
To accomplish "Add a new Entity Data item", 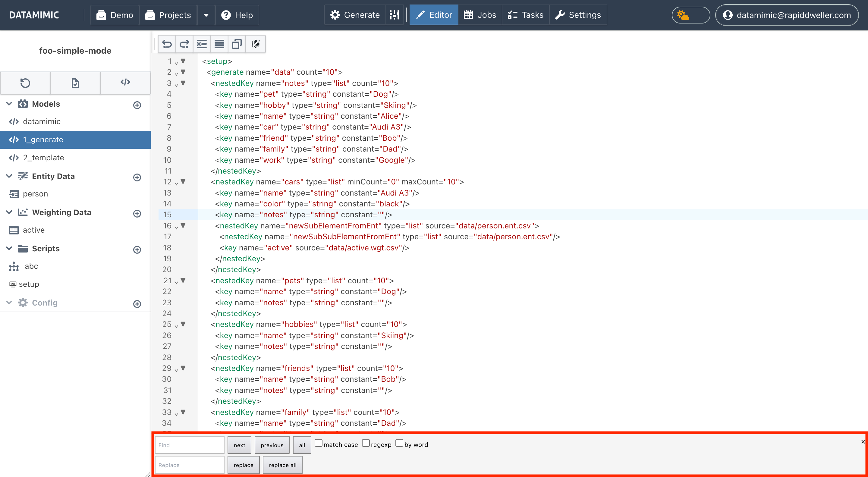I will (x=137, y=177).
